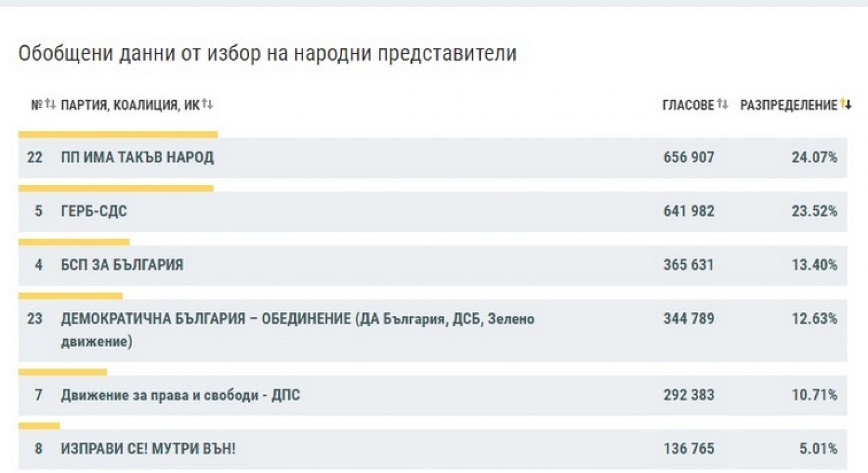Click the sort arrows next to ГЛАСОВЕ
The height and width of the screenshot is (473, 868).
[722, 105]
